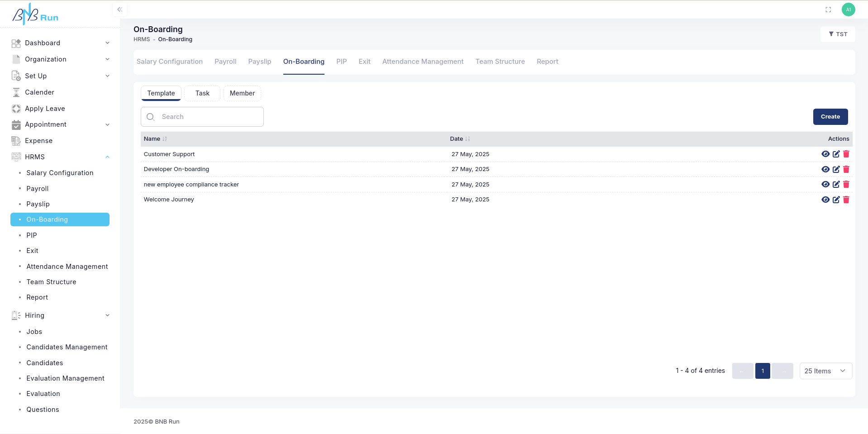The width and height of the screenshot is (868, 434).
Task: Open the user avatar in top right
Action: click(848, 10)
